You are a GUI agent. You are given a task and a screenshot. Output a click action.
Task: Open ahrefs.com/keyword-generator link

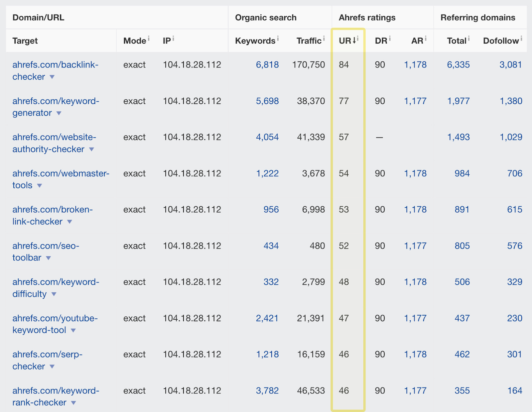click(x=56, y=107)
